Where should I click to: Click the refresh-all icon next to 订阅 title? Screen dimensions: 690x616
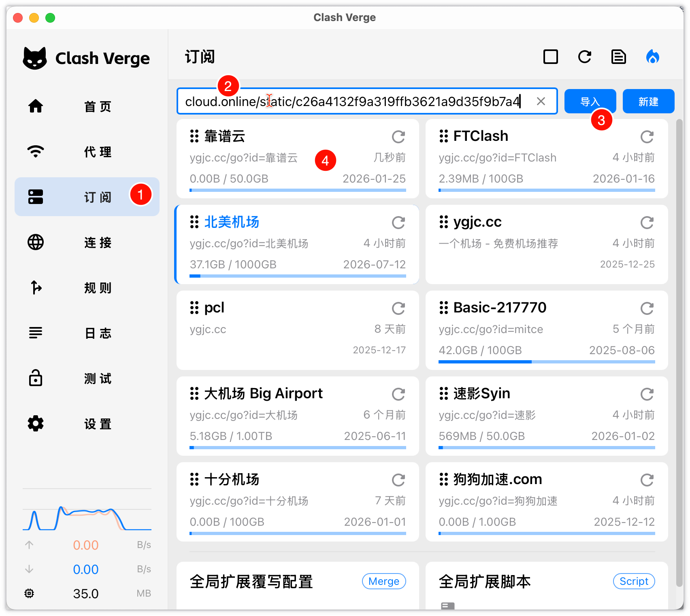pyautogui.click(x=584, y=57)
